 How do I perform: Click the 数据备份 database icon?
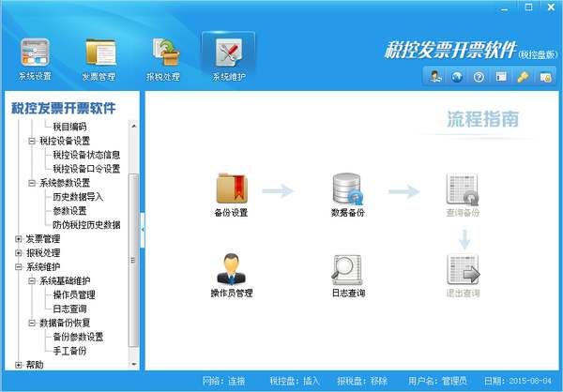(347, 189)
